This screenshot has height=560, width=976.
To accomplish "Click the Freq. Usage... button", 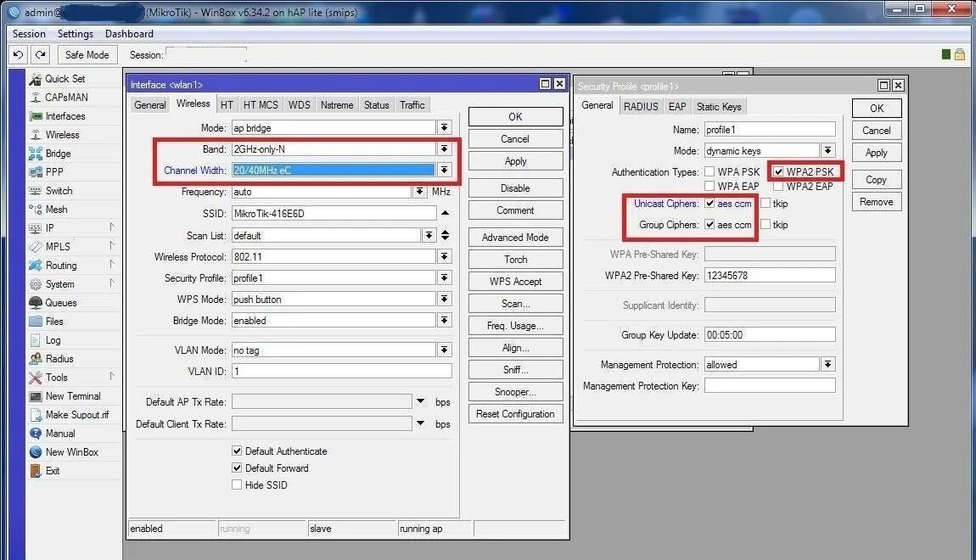I will [515, 326].
